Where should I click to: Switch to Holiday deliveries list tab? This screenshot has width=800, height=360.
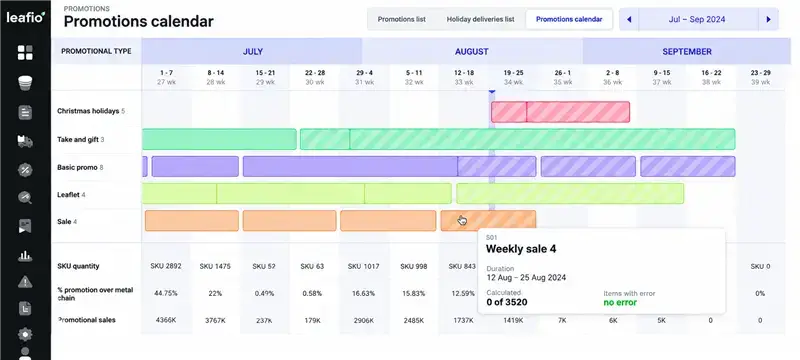(x=481, y=19)
